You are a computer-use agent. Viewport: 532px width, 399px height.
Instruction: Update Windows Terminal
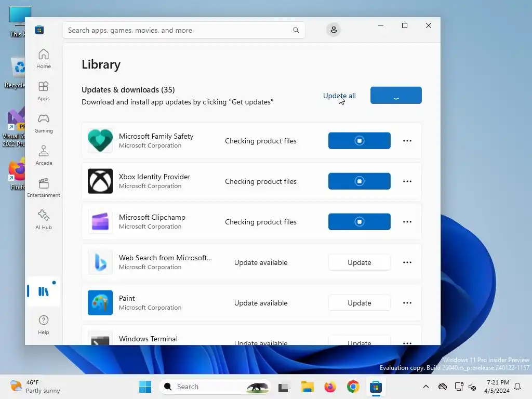[360, 341]
